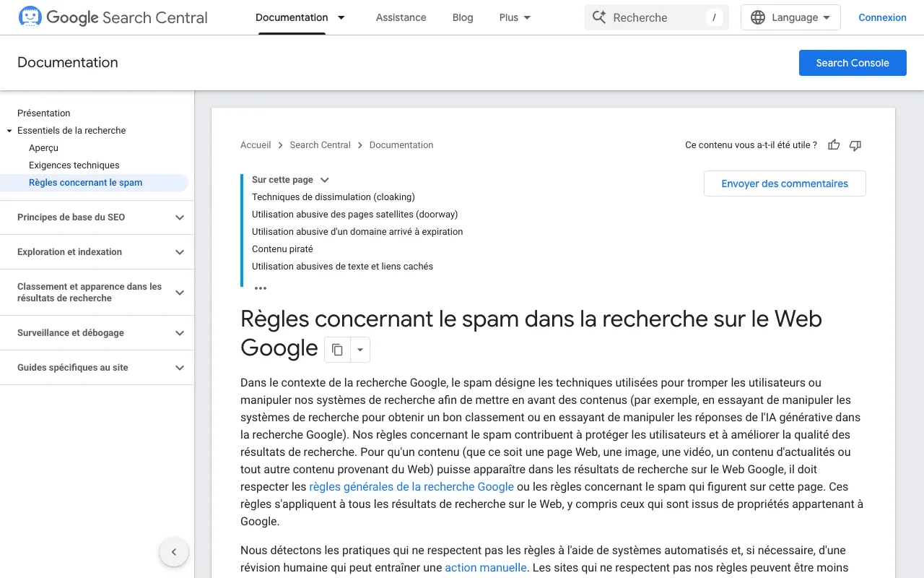Viewport: 924px width, 578px height.
Task: Open the dropdown arrow next to copy icon
Action: coord(360,350)
